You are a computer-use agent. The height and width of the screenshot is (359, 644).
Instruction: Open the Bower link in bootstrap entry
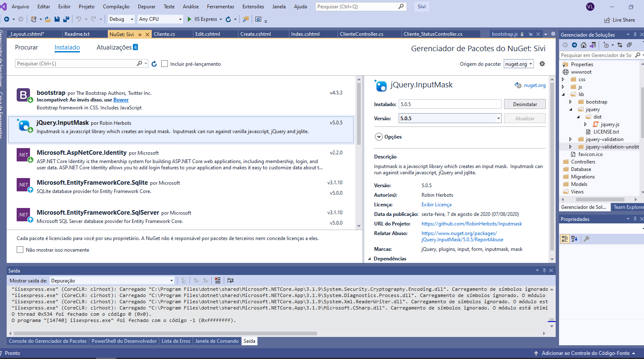(121, 100)
